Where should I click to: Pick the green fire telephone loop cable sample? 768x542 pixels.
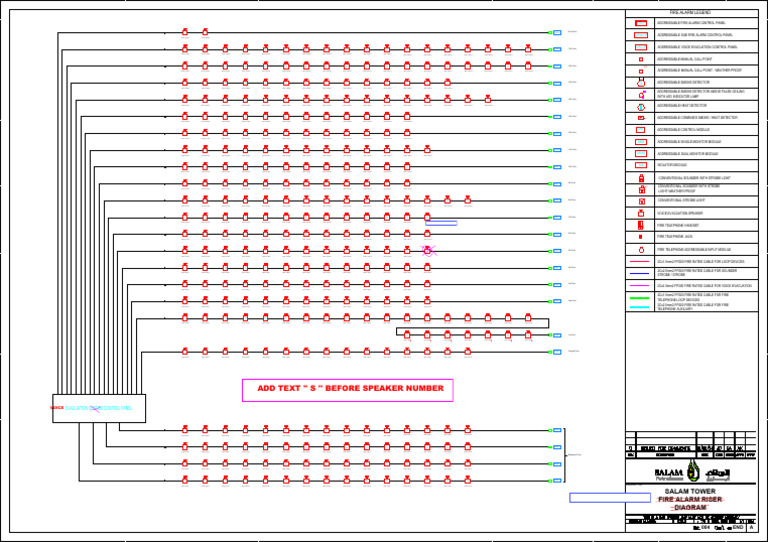coord(640,298)
